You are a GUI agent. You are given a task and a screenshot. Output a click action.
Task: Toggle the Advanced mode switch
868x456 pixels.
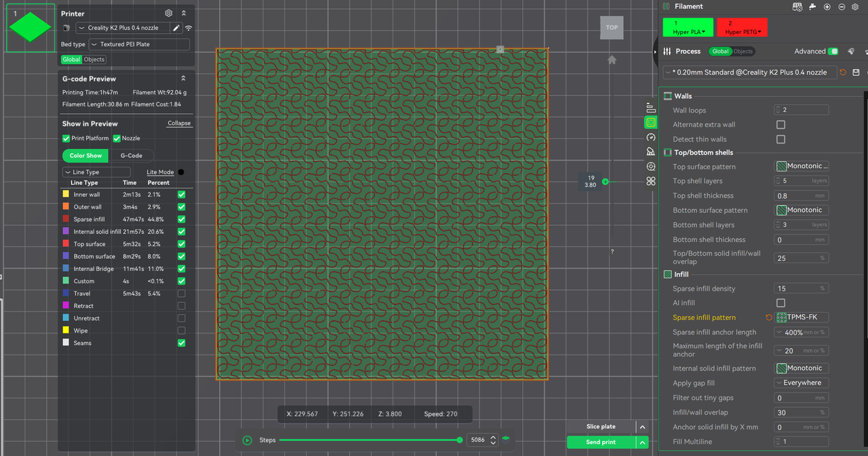tap(833, 51)
